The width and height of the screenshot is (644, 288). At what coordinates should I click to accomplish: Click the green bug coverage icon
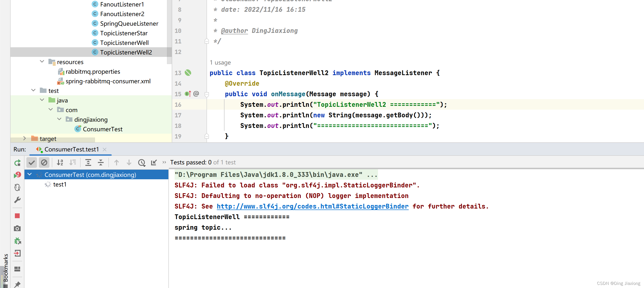click(x=17, y=241)
